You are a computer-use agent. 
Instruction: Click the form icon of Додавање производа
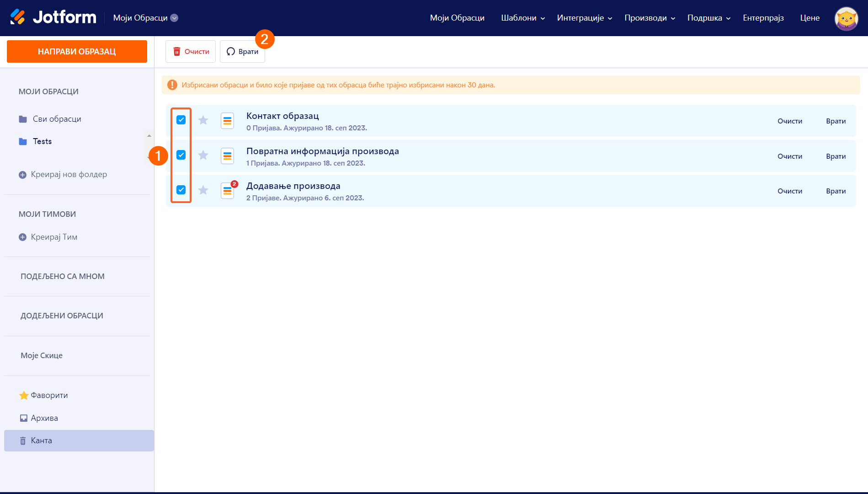pyautogui.click(x=227, y=191)
